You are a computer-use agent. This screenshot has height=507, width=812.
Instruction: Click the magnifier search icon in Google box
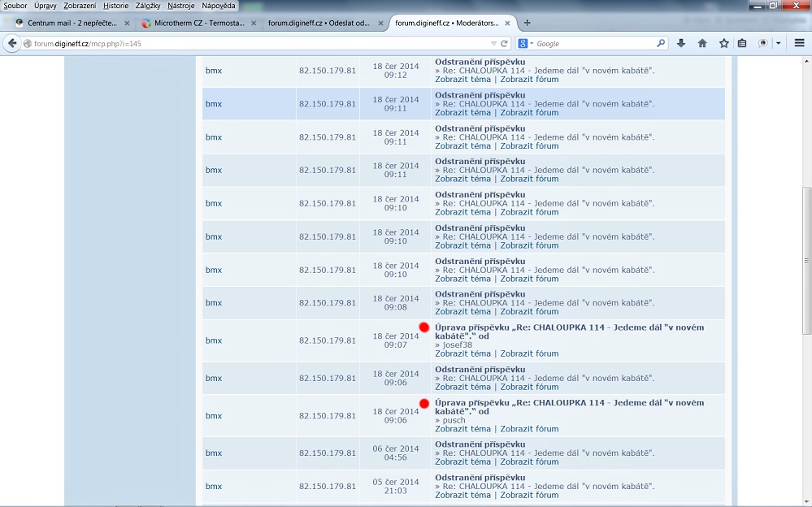click(661, 43)
